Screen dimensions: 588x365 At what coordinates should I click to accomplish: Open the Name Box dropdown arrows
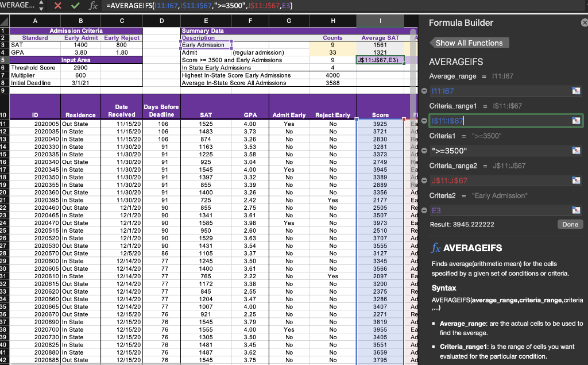click(41, 6)
